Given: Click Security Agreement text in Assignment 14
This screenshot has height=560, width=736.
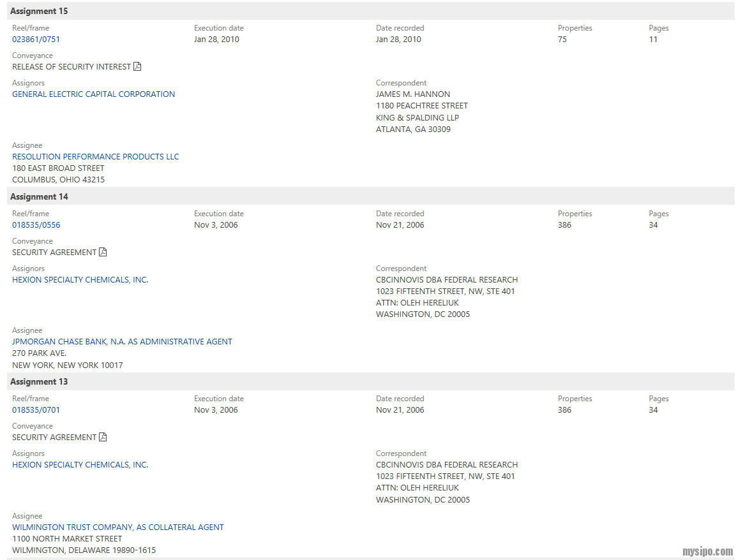Looking at the screenshot, I should (54, 253).
